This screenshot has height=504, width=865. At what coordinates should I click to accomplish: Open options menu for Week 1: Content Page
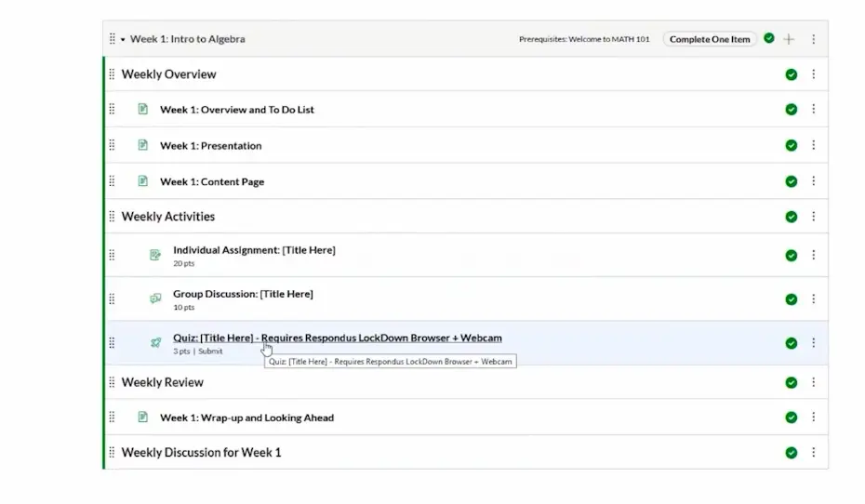(813, 181)
